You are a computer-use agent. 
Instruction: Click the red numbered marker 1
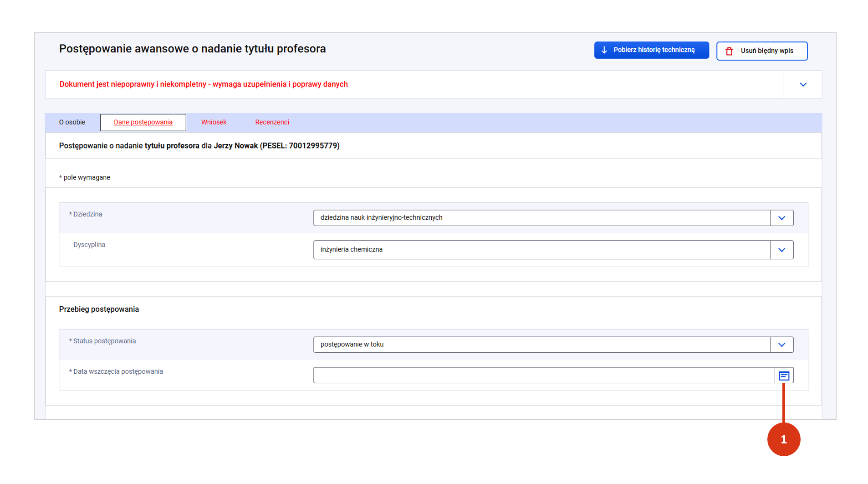[783, 439]
